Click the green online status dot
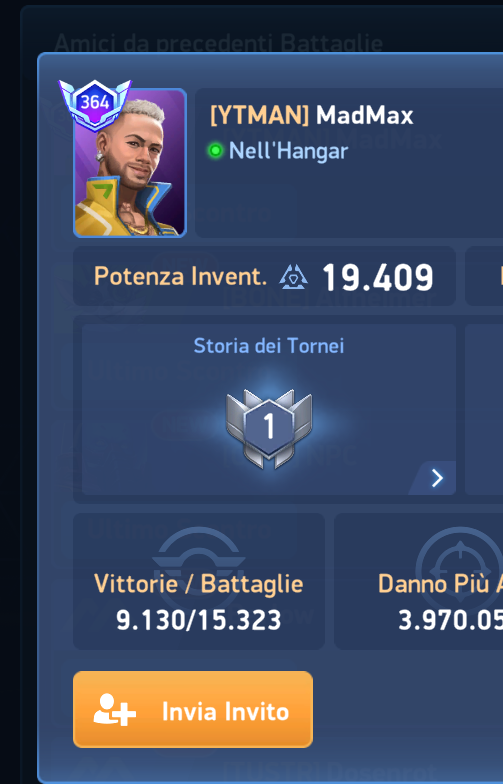The height and width of the screenshot is (784, 503). [x=216, y=150]
